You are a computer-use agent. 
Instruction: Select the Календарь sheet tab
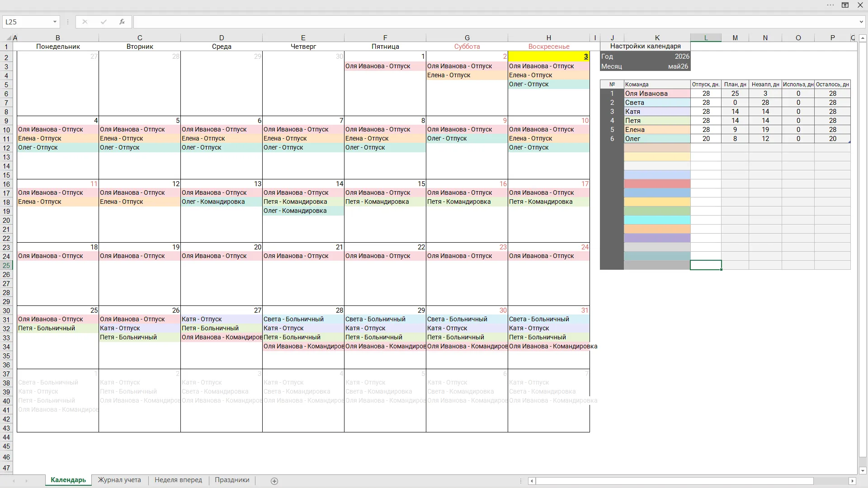pos(68,480)
